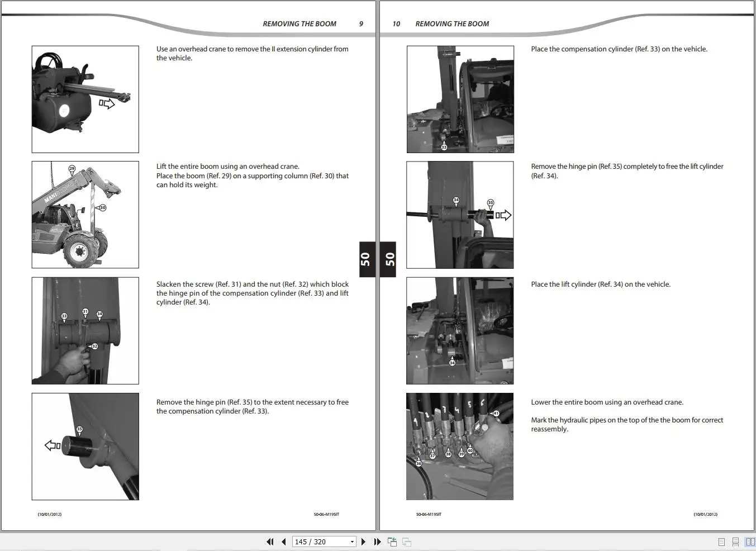Open the page number dropdown arrow

(x=352, y=541)
